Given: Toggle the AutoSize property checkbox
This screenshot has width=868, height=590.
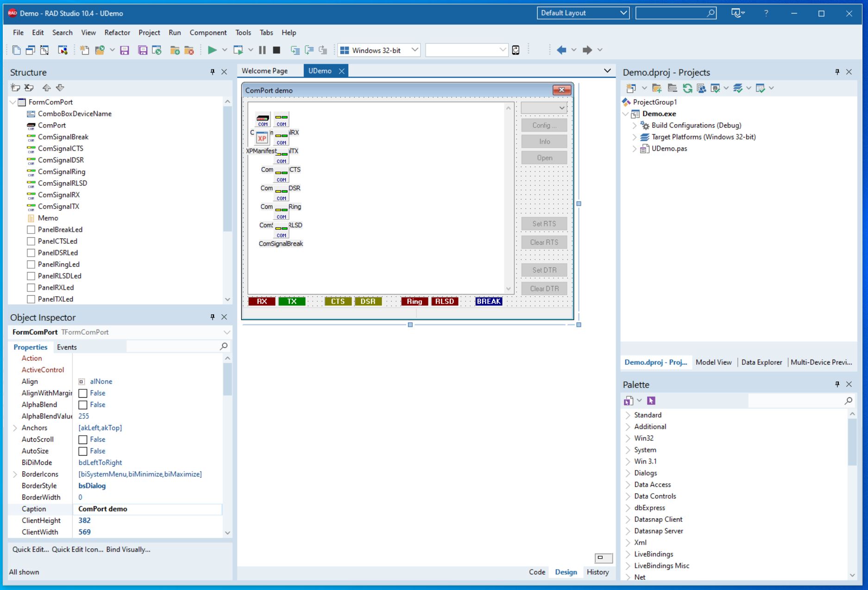Looking at the screenshot, I should 83,451.
